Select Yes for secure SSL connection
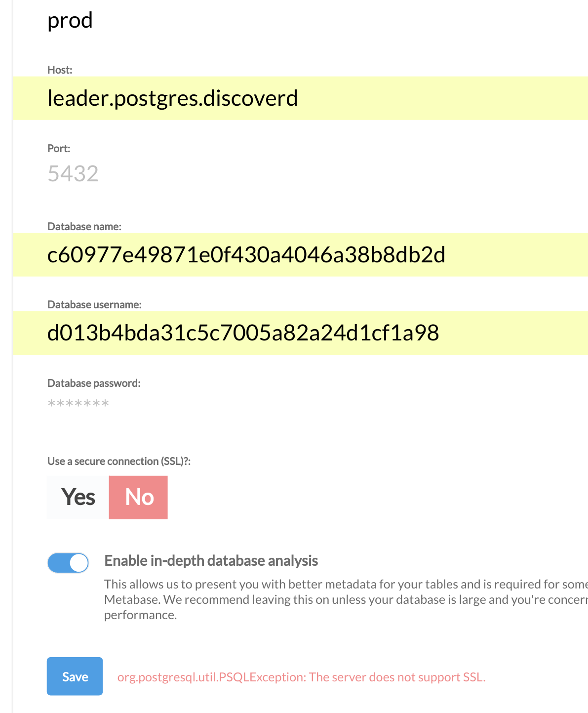Image resolution: width=588 pixels, height=713 pixels. (78, 497)
